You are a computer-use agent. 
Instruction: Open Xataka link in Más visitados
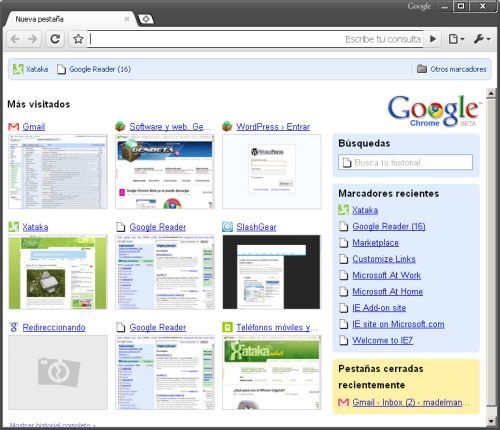click(x=35, y=227)
